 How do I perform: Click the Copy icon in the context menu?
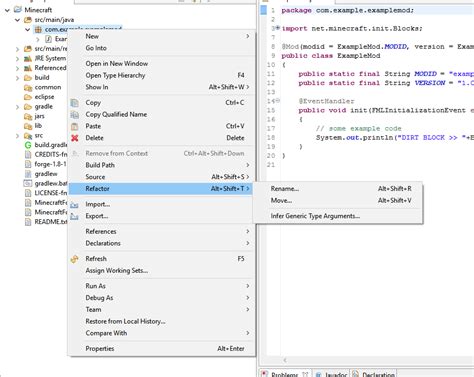(75, 103)
